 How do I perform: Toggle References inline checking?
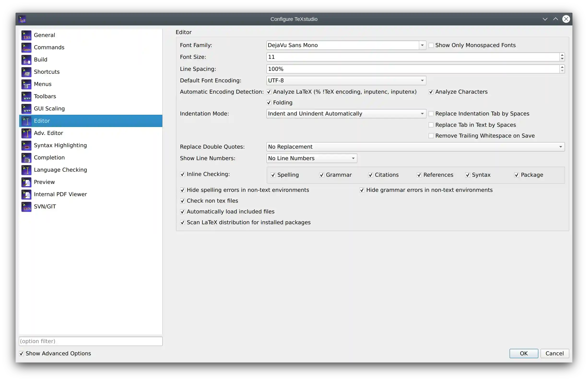pos(419,175)
